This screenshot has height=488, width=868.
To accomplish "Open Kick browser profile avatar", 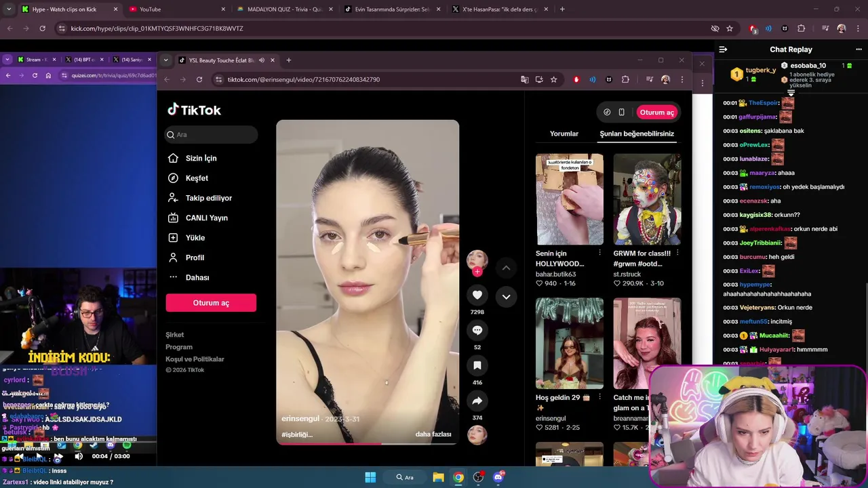I will click(842, 28).
